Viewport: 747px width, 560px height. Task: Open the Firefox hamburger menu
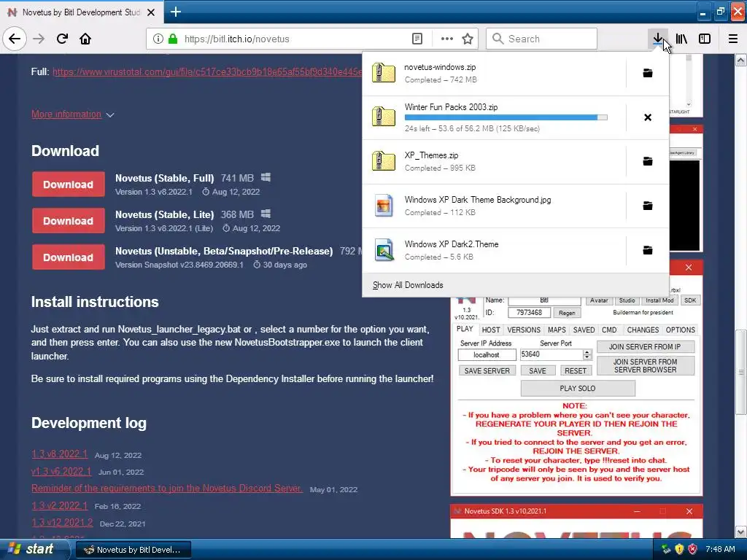coord(733,39)
